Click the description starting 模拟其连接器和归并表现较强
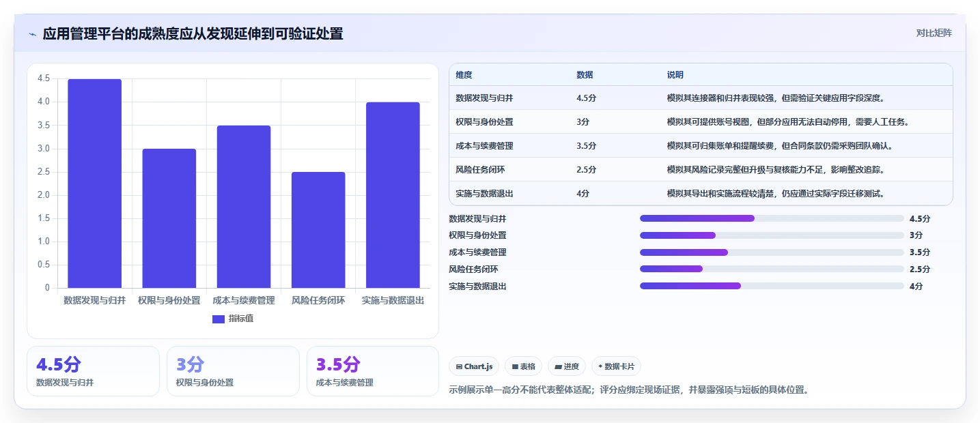The height and width of the screenshot is (423, 980). tap(776, 98)
